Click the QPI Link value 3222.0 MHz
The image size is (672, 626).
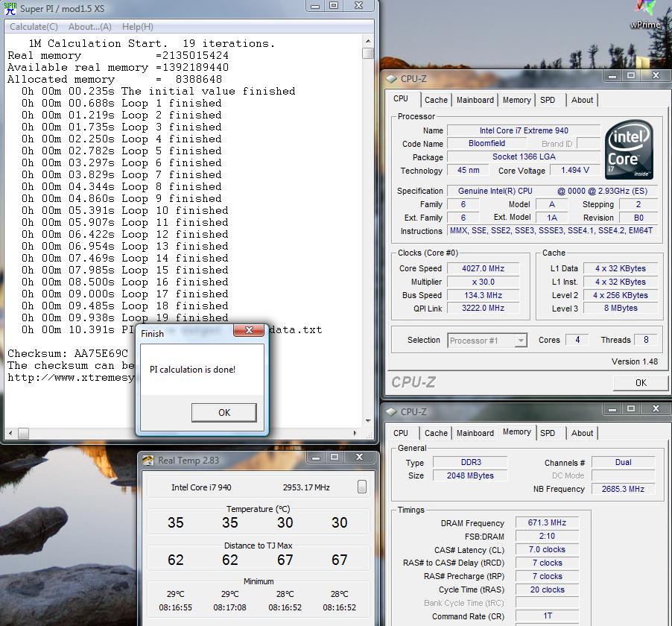point(483,308)
